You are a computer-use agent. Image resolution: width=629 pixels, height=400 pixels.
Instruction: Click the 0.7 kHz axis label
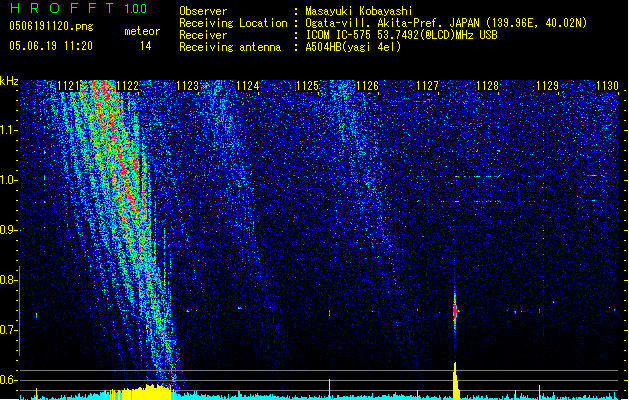(9, 330)
